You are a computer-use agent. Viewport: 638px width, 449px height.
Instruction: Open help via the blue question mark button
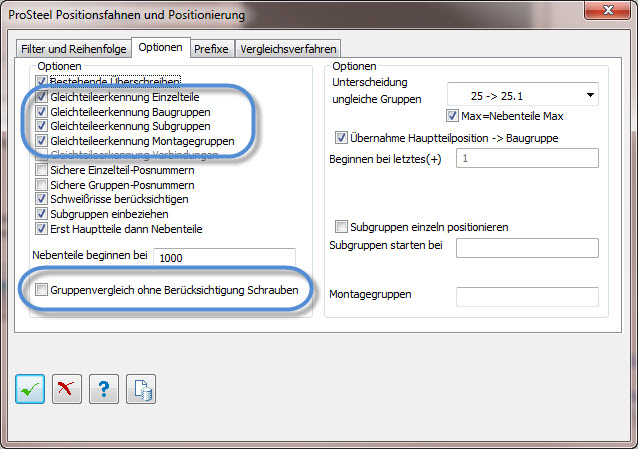point(104,389)
